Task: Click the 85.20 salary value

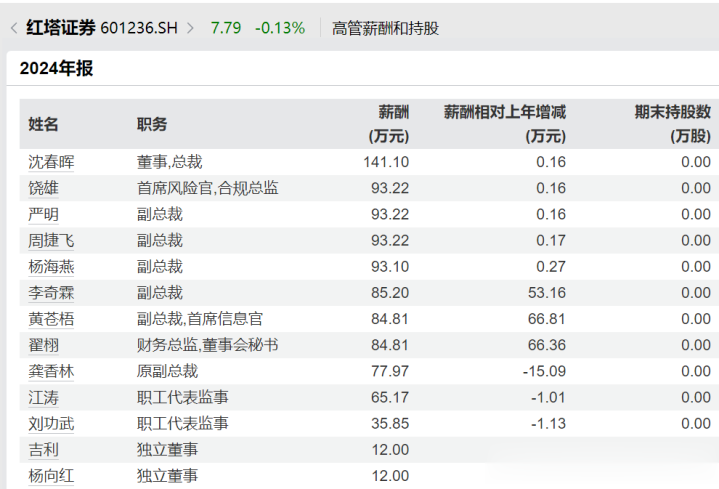Action: (390, 293)
